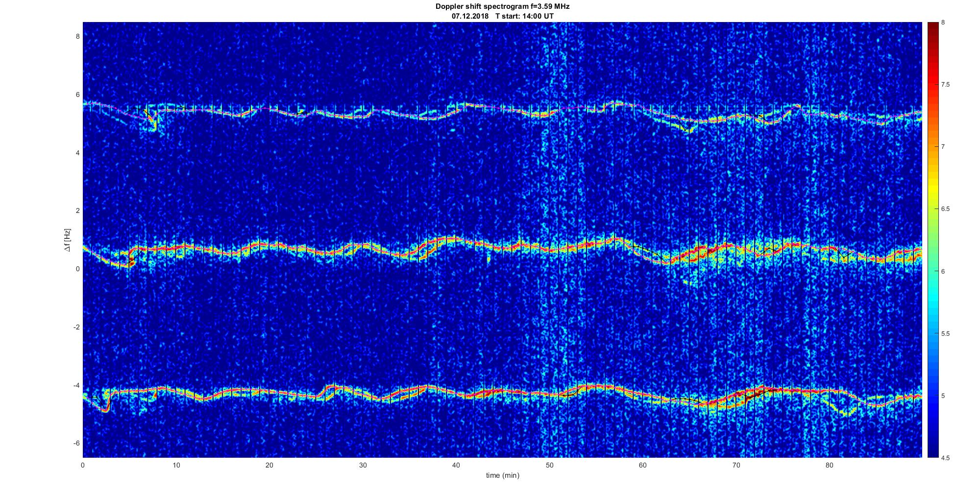Click the x-axis tick label '30'

pos(363,465)
